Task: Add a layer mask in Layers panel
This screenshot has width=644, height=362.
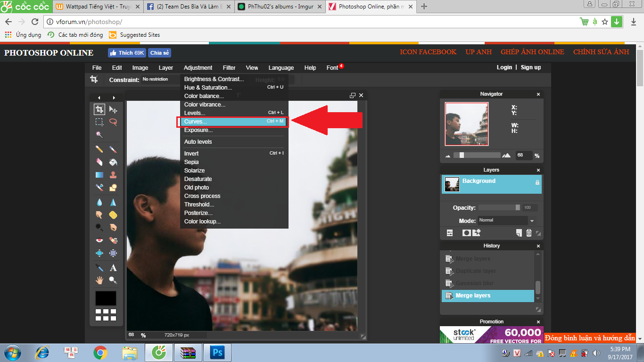Action: click(x=466, y=233)
